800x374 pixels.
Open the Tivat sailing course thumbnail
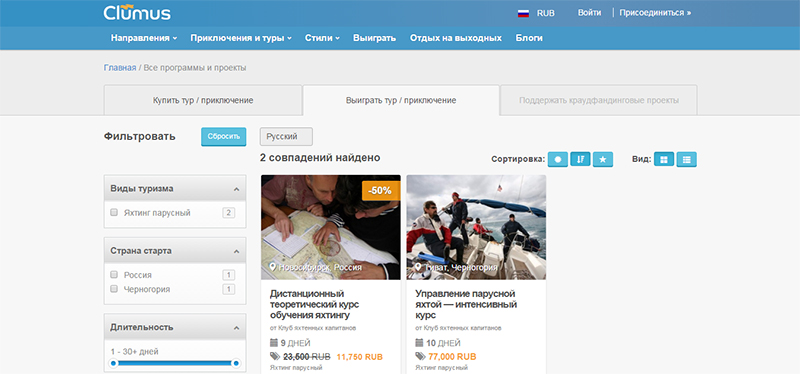point(476,227)
